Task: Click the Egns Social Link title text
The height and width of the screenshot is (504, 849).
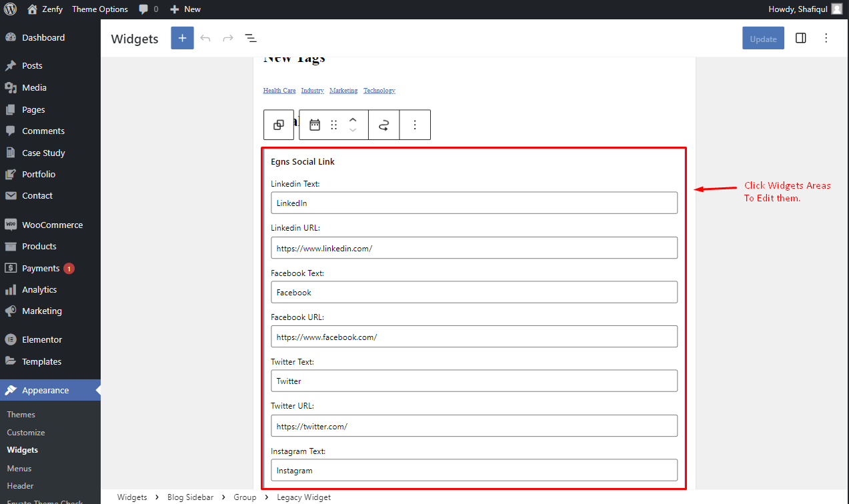Action: point(303,162)
